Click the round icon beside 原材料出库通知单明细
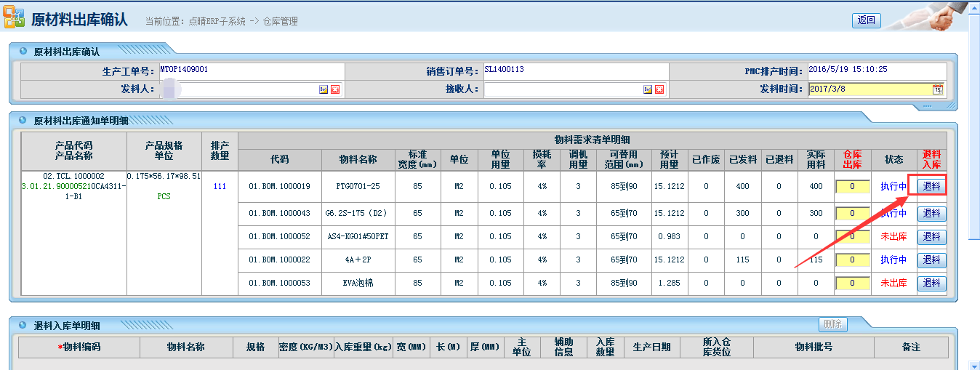This screenshot has width=980, height=370. [x=23, y=120]
